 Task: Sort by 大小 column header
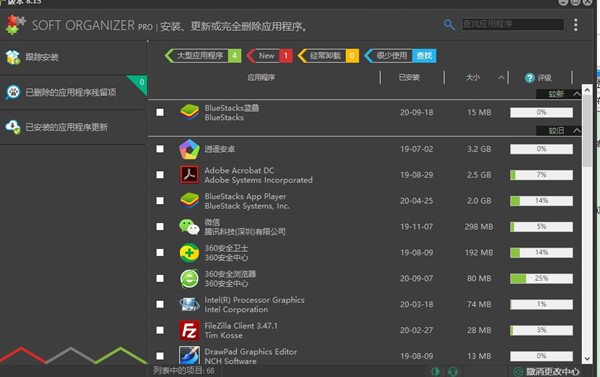[x=473, y=78]
